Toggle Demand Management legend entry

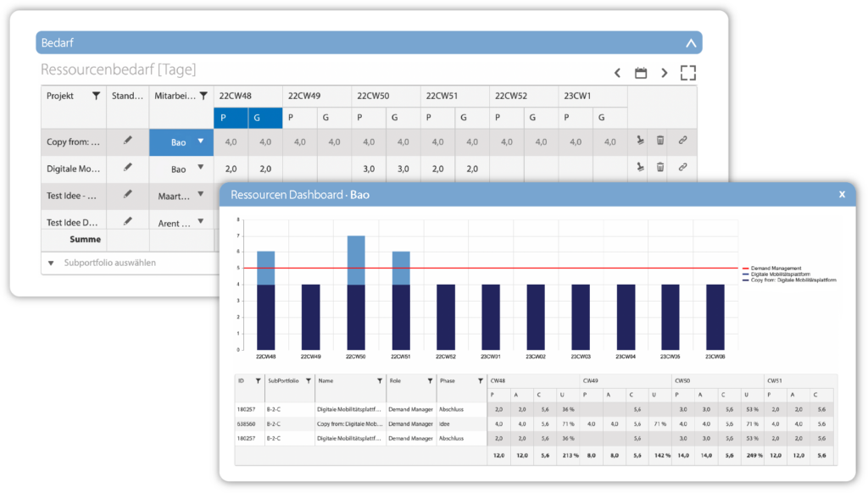coord(772,268)
